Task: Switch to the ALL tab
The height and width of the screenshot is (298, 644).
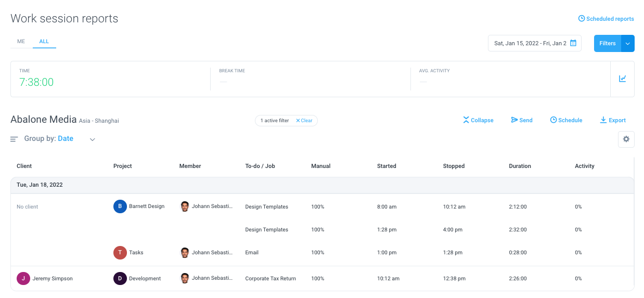Action: pos(44,42)
